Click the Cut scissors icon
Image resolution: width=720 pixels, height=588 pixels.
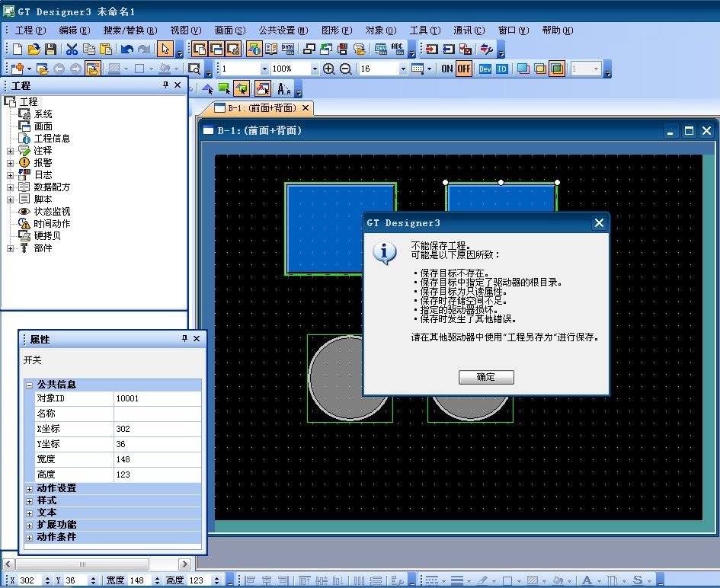tap(72, 50)
